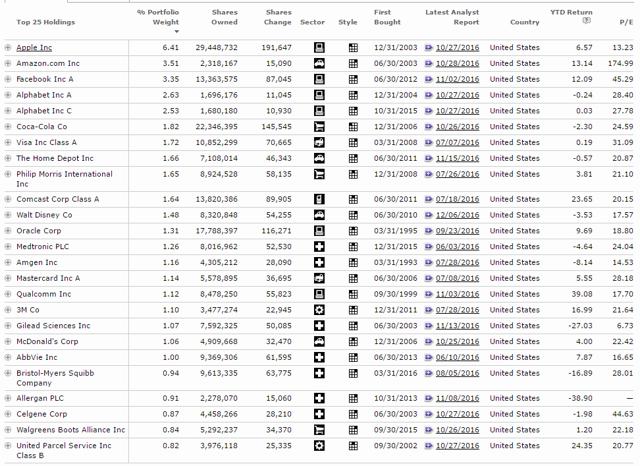Click Amazon P/E value 174.99
This screenshot has height=466, width=640.
pyautogui.click(x=620, y=64)
